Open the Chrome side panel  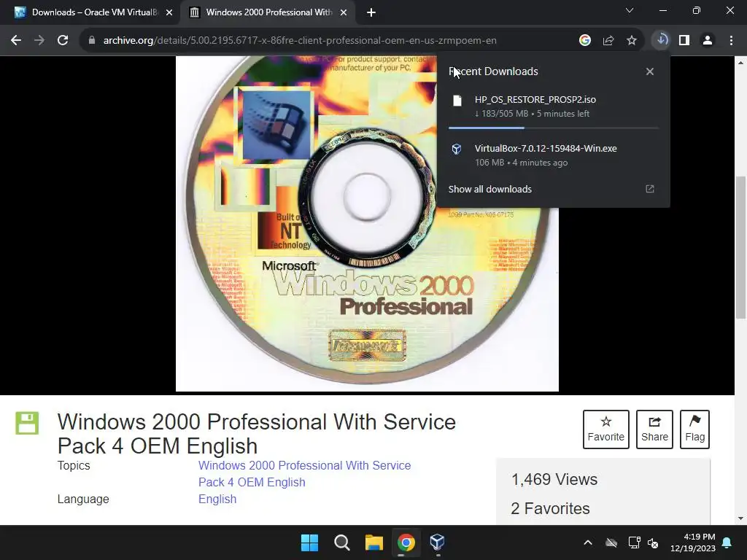(x=684, y=41)
